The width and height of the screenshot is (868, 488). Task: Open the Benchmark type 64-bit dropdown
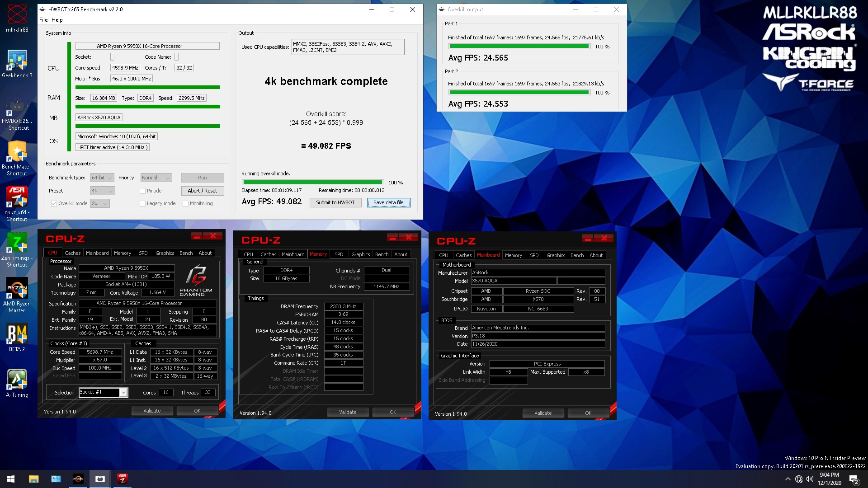pyautogui.click(x=102, y=178)
